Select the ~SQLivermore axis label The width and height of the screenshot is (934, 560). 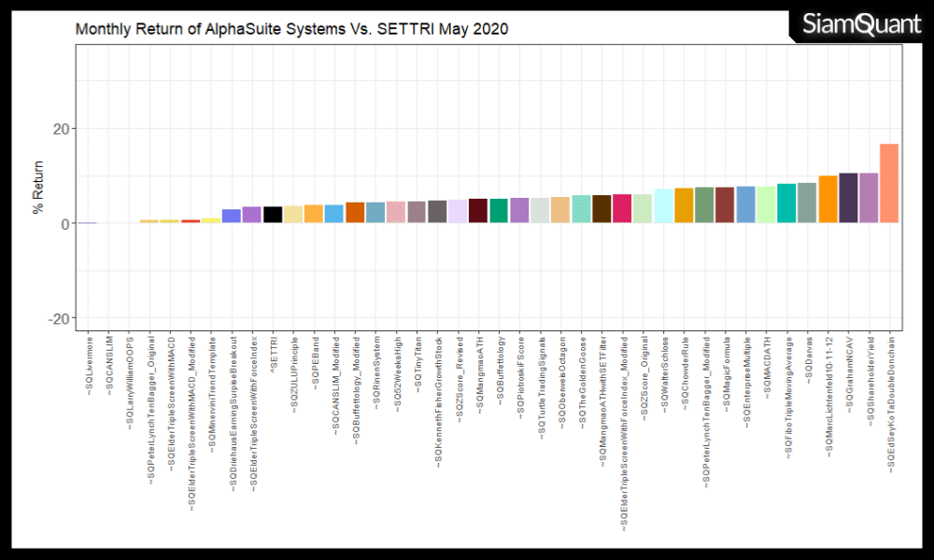coord(89,362)
